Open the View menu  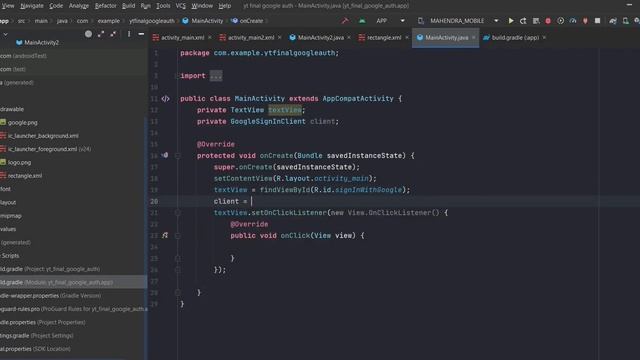[8, 6]
